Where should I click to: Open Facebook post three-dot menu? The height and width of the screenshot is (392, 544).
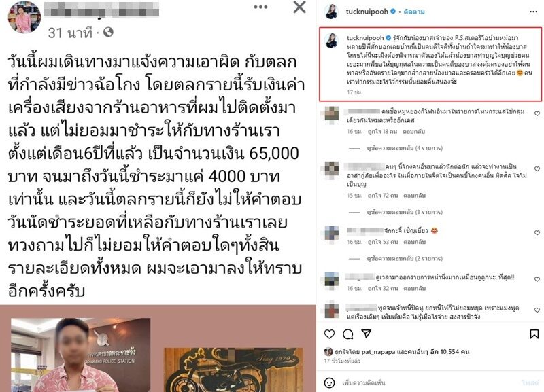(x=260, y=7)
